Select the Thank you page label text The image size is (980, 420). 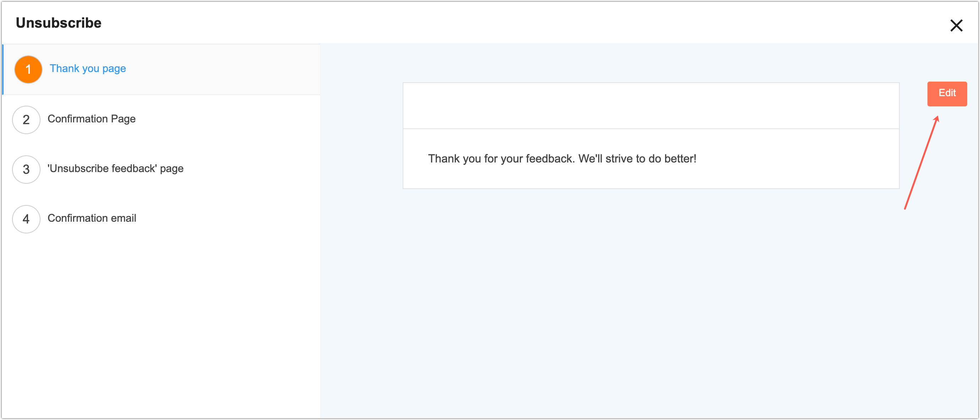[x=87, y=69]
